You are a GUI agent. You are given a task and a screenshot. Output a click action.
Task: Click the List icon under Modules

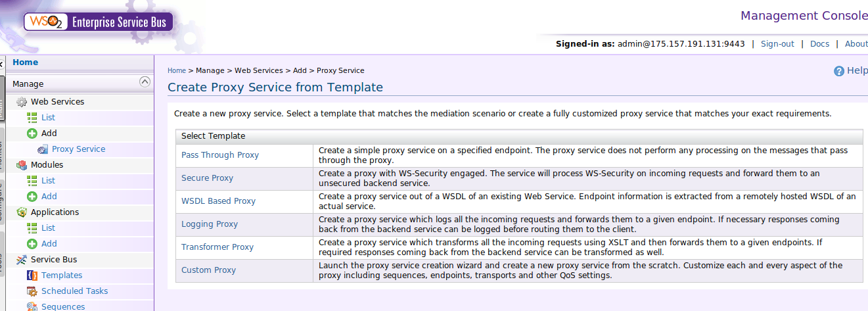[32, 181]
